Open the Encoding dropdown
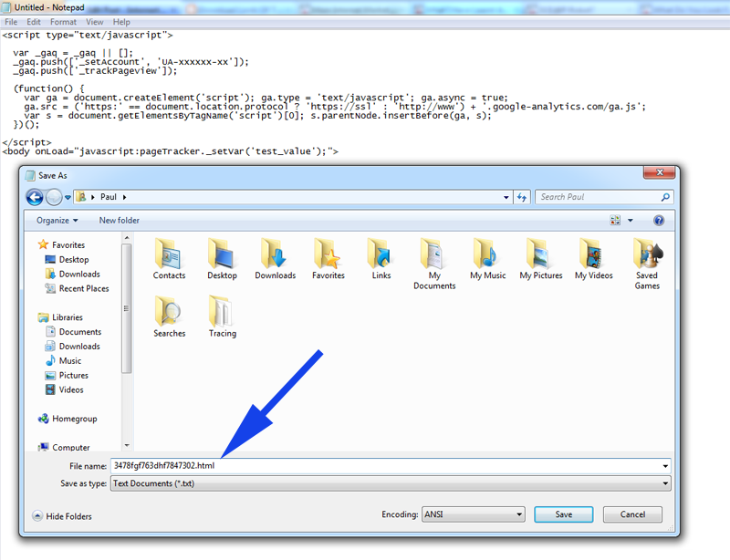This screenshot has width=730, height=560. [x=474, y=514]
